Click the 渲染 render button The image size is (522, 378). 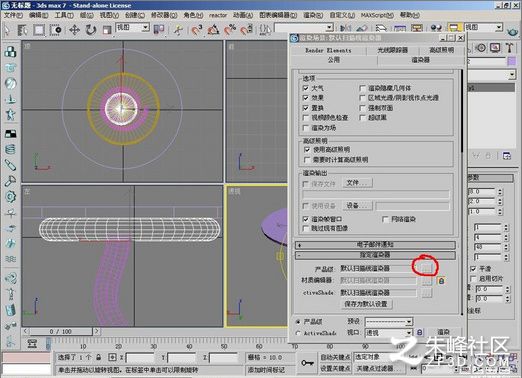pos(443,332)
